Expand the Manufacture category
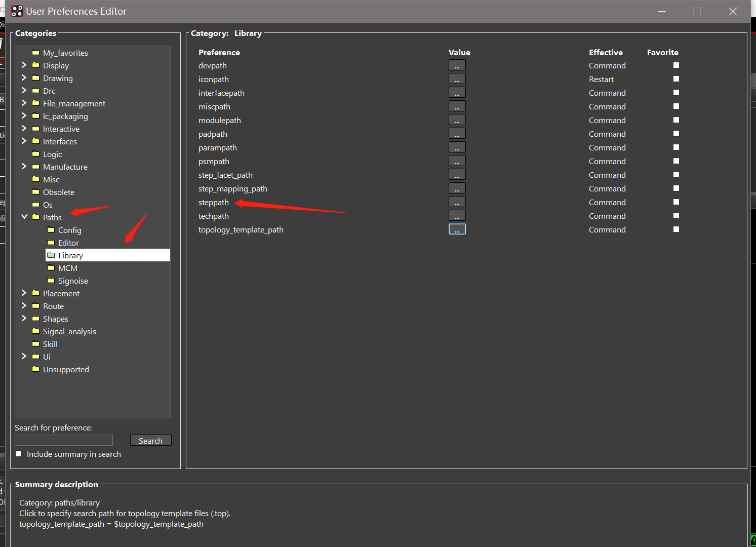The image size is (756, 547). tap(24, 166)
